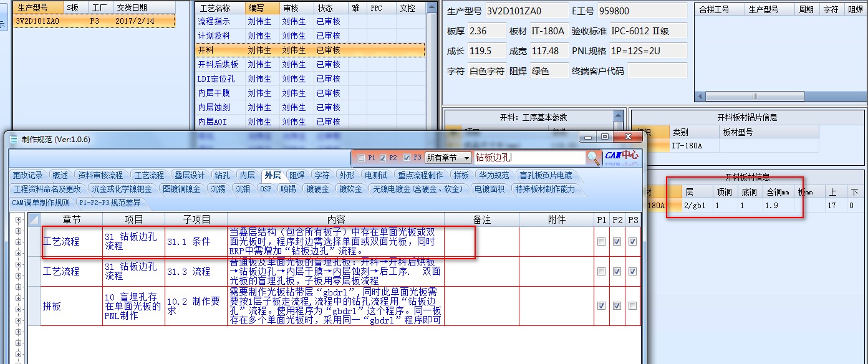
Task: Uncheck P3 for the 31.3 流程 row
Action: (x=633, y=272)
